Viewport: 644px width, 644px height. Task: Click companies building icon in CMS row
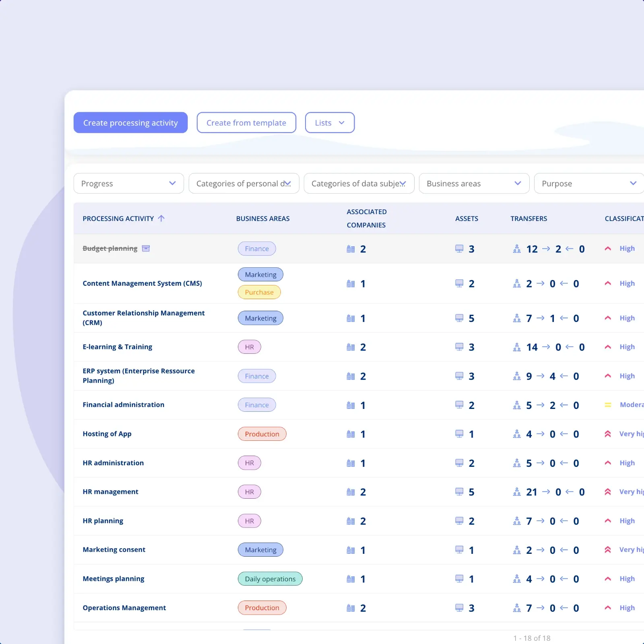(351, 283)
